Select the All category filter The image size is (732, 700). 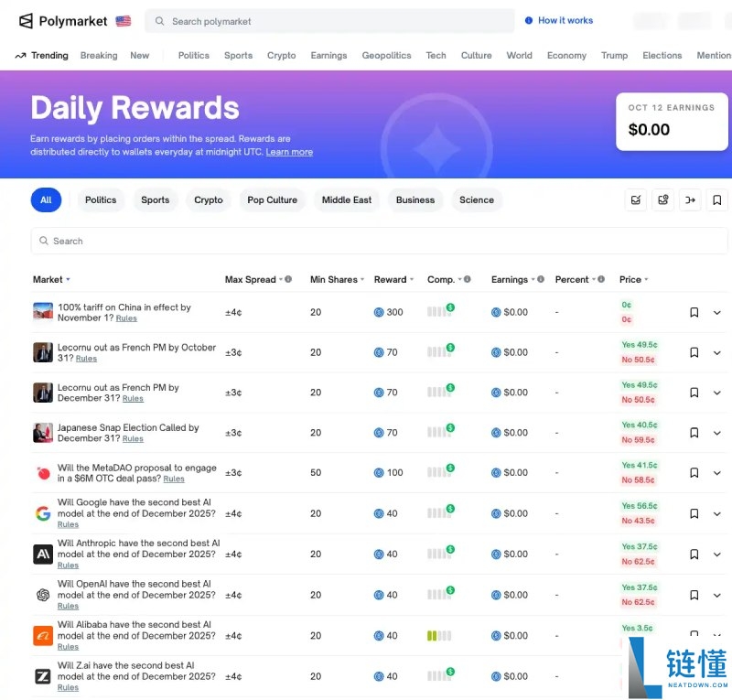tap(47, 199)
